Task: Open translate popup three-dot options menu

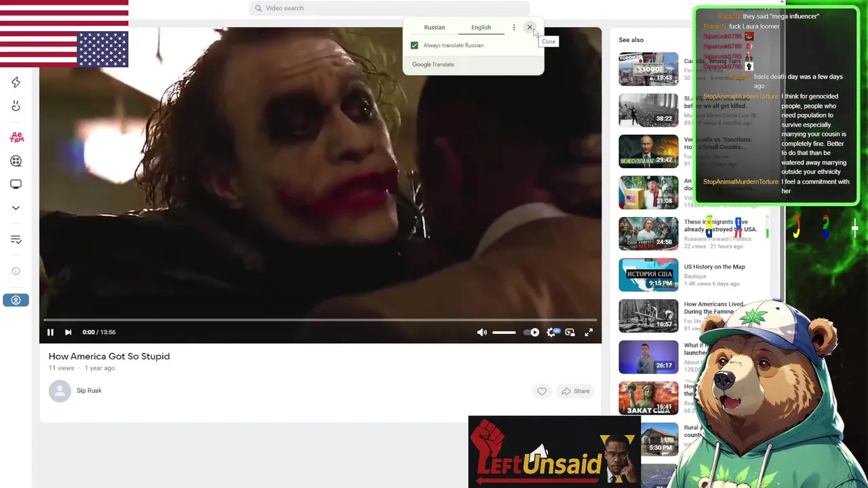Action: pos(514,27)
